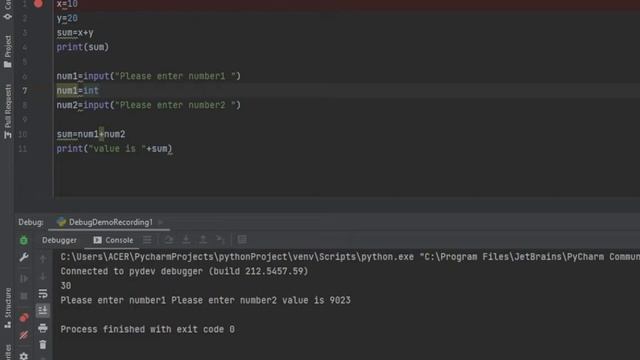Click the Step Over icon
The image size is (640, 360).
pyautogui.click(x=169, y=240)
